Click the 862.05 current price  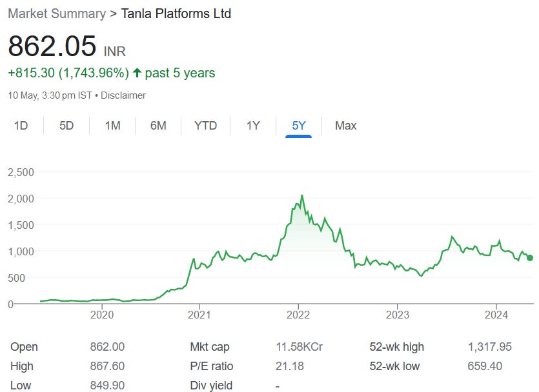(x=52, y=46)
